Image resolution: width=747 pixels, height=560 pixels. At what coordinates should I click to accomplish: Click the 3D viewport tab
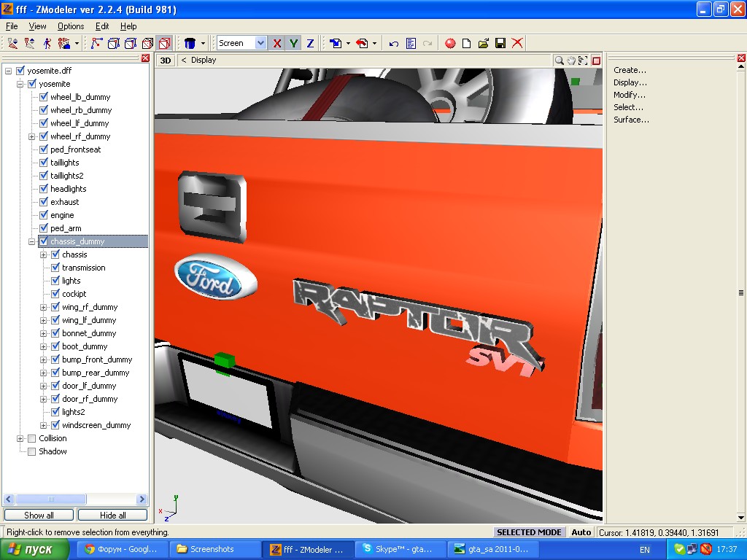point(166,61)
